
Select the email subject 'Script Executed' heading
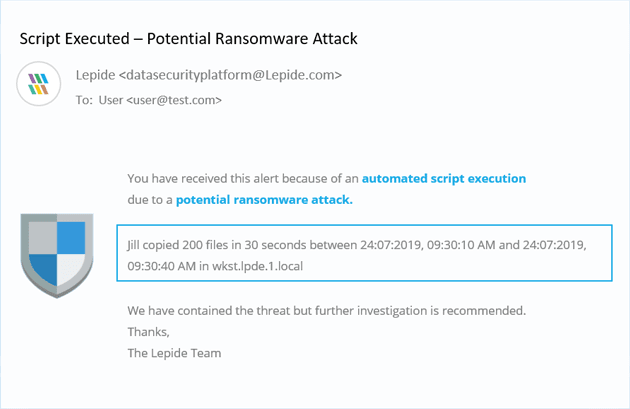click(x=75, y=39)
